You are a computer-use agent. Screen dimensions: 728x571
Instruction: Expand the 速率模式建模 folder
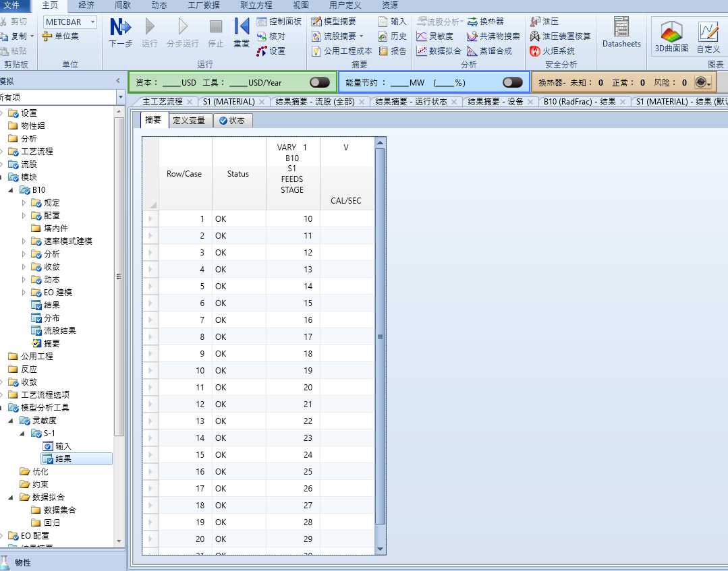click(24, 241)
